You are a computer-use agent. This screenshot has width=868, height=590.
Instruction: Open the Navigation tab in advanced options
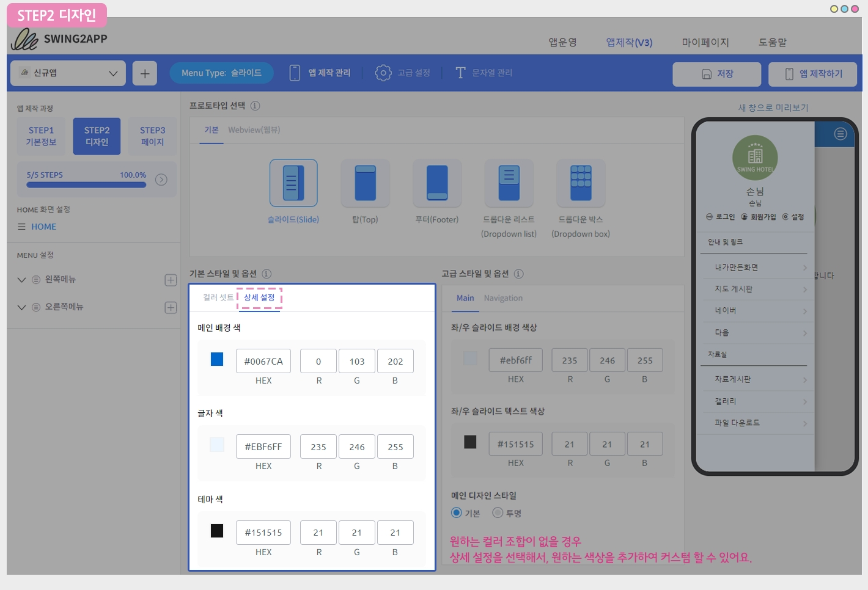[503, 298]
